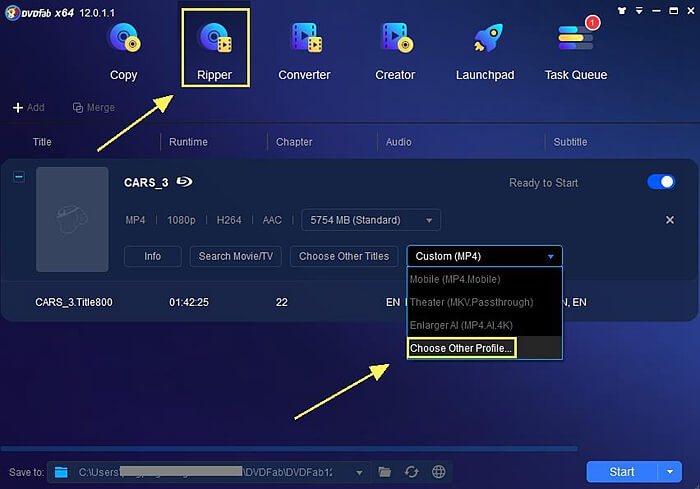Open the skin/theme shirt icon
Viewport: 700px width, 489px height.
[621, 11]
